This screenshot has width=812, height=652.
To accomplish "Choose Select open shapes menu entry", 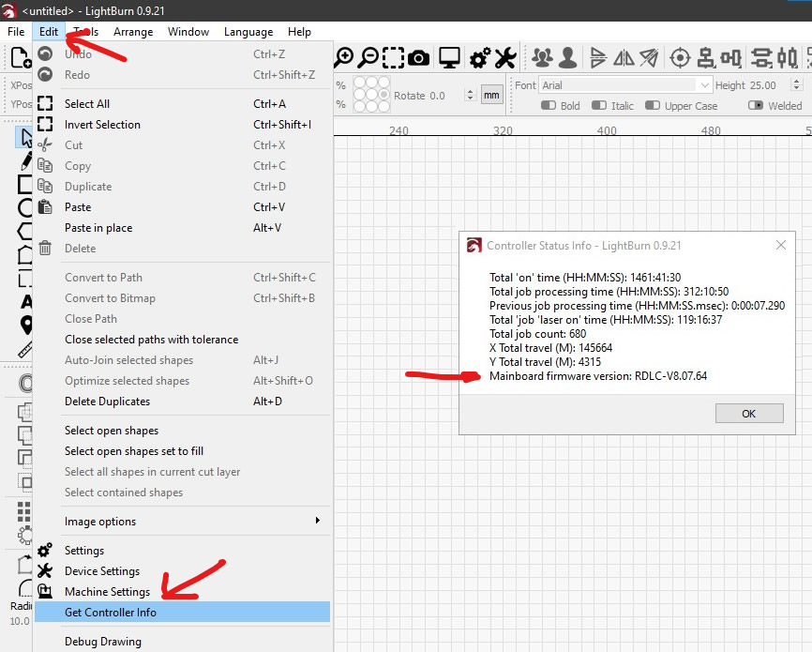I will [182, 431].
